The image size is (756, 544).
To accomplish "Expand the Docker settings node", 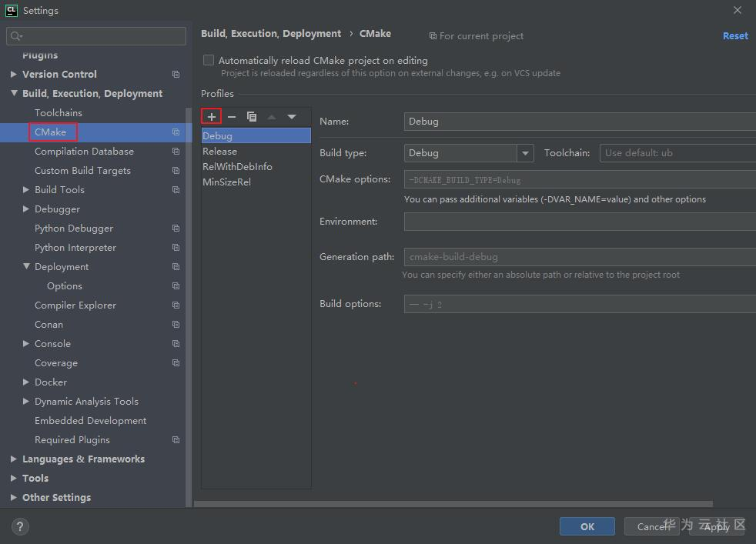I will pos(27,382).
